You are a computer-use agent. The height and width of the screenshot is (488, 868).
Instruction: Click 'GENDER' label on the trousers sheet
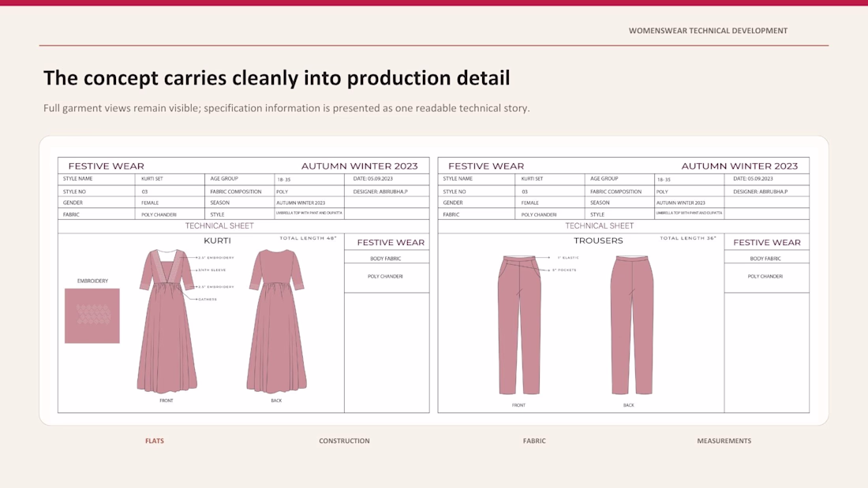pos(453,203)
